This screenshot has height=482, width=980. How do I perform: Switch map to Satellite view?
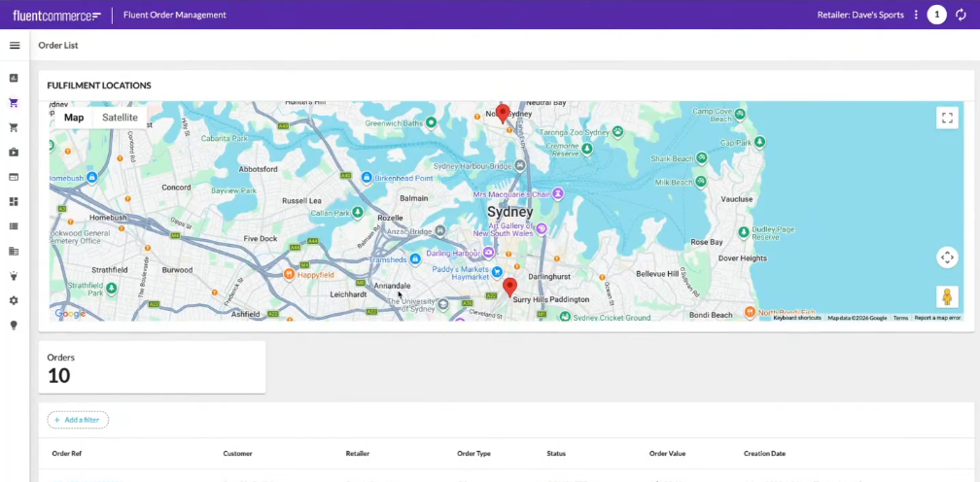pyautogui.click(x=120, y=118)
